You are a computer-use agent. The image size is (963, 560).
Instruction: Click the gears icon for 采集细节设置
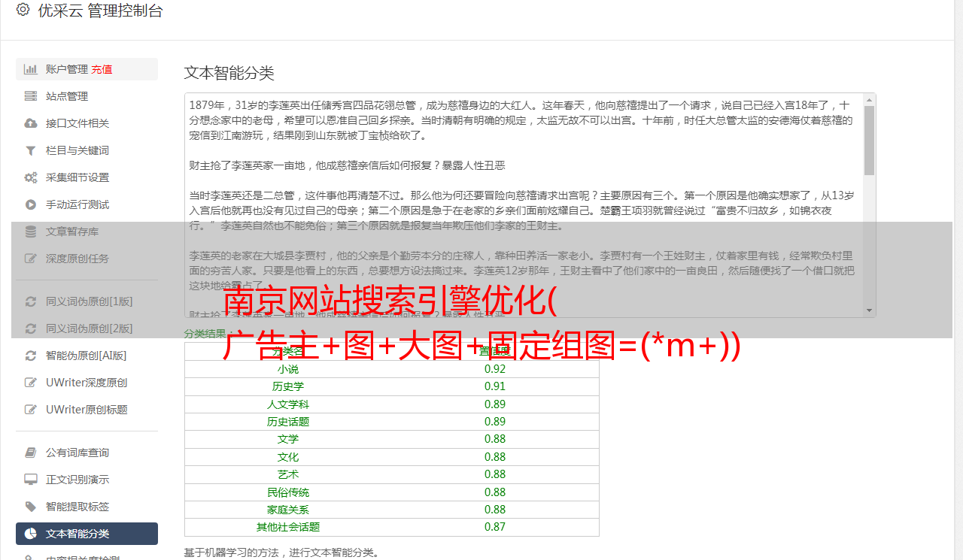click(31, 177)
